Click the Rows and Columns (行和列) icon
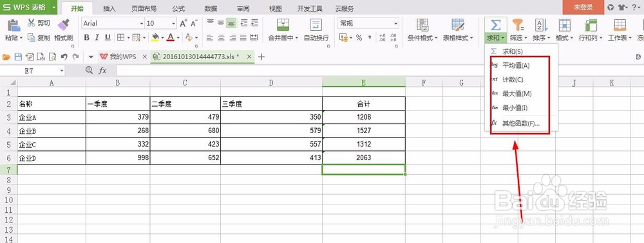This screenshot has width=644, height=243. point(591,24)
